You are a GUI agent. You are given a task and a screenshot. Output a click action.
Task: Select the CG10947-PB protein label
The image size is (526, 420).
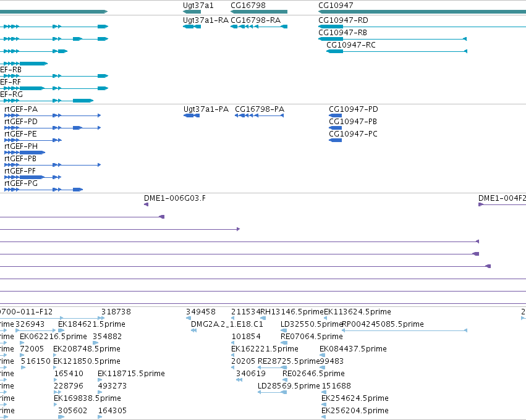click(353, 121)
